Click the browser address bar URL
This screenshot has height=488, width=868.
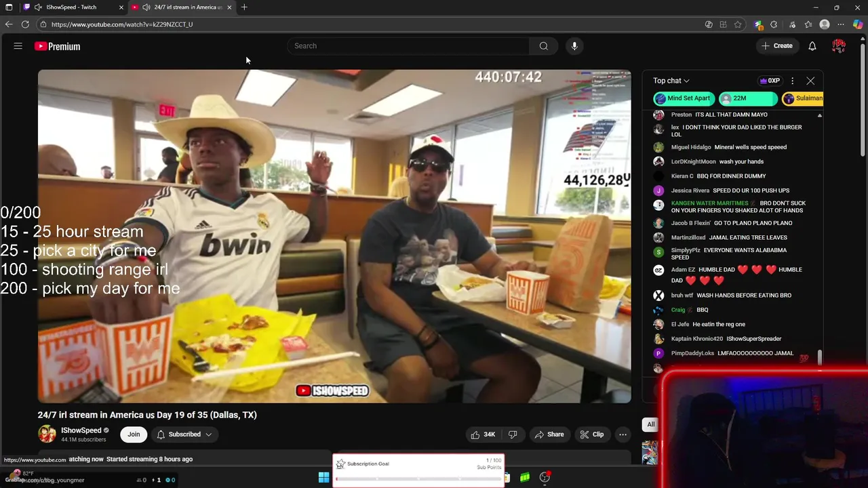pyautogui.click(x=122, y=24)
